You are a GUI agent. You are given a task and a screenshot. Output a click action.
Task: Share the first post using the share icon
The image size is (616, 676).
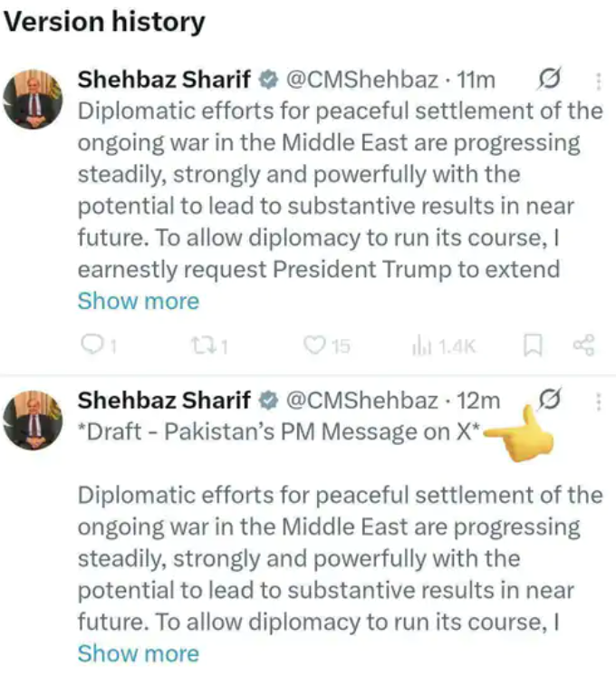tap(584, 345)
